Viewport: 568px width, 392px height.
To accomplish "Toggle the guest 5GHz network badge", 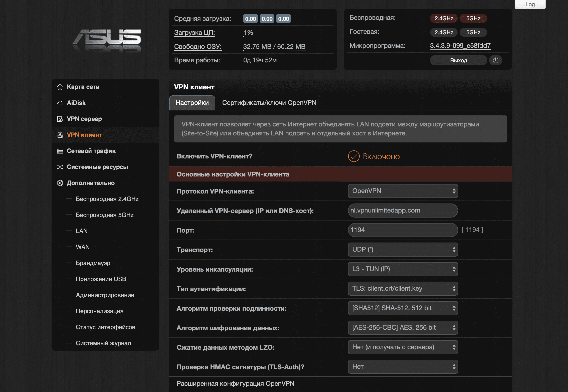I will point(473,32).
